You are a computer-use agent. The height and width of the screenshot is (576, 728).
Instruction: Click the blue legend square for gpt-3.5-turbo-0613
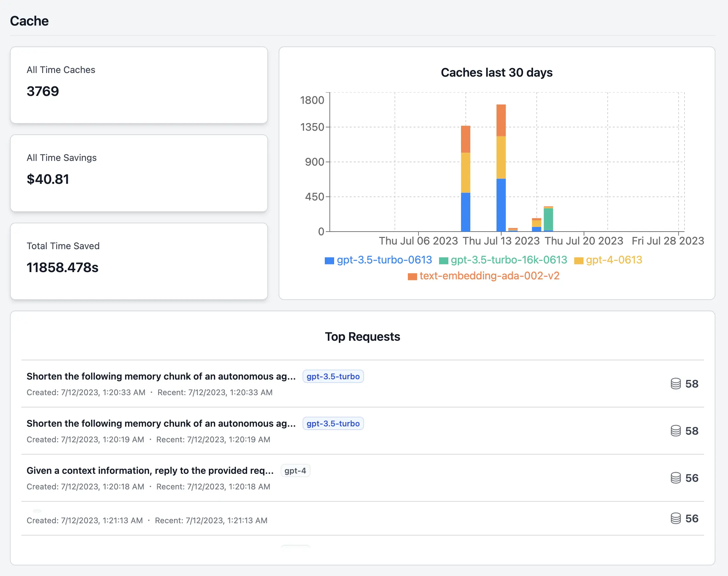(x=329, y=260)
